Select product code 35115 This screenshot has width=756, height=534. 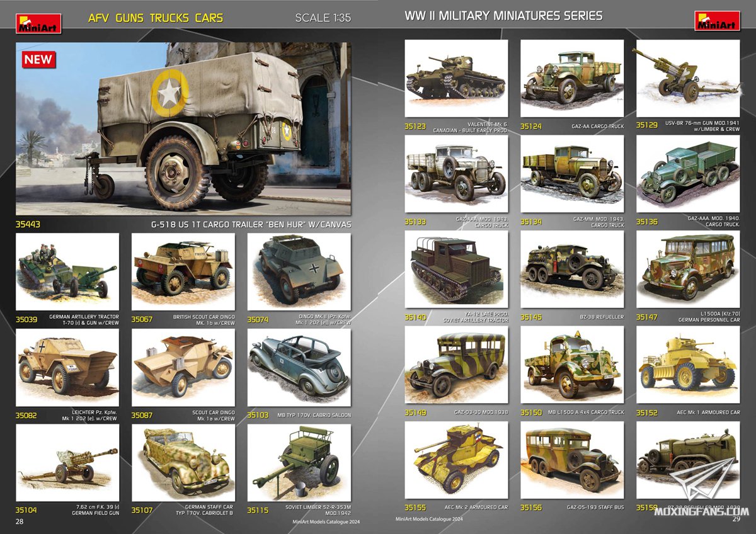tap(258, 510)
